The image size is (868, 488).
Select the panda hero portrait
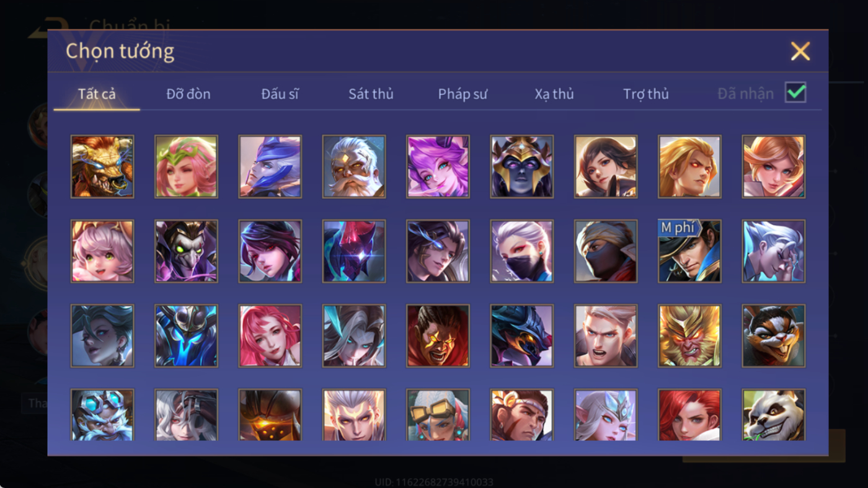coord(774,415)
